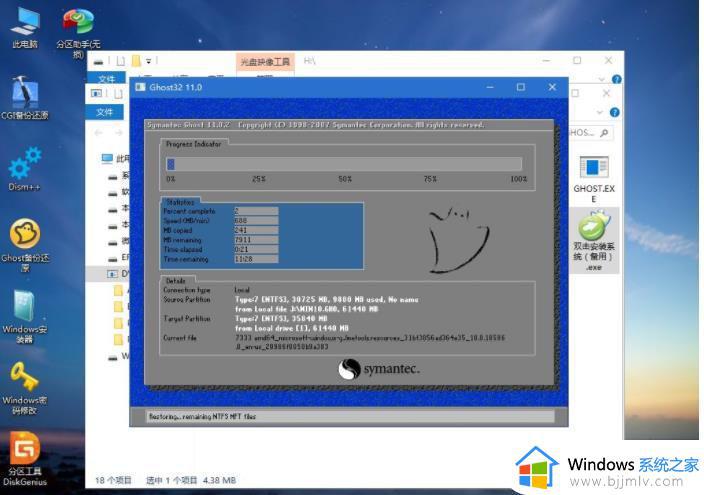Image resolution: width=704 pixels, height=495 pixels.
Task: Open 分区助手 desktop icon
Action: [x=78, y=31]
